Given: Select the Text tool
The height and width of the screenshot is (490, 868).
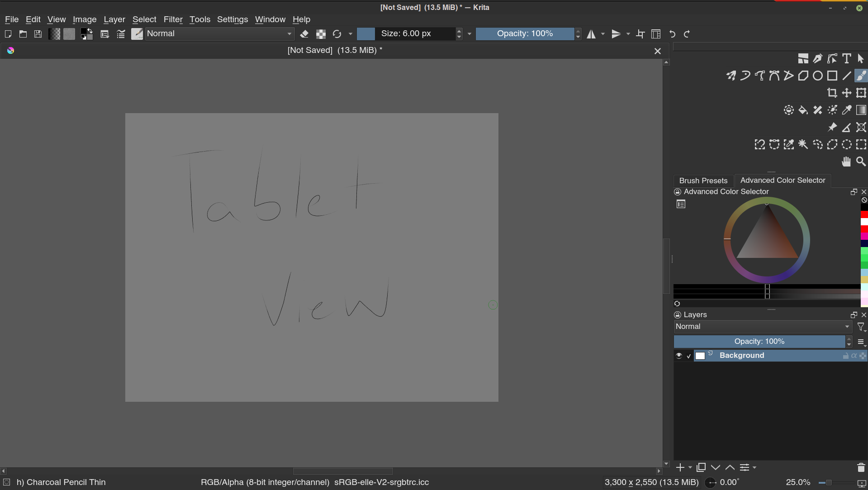Looking at the screenshot, I should [x=846, y=58].
